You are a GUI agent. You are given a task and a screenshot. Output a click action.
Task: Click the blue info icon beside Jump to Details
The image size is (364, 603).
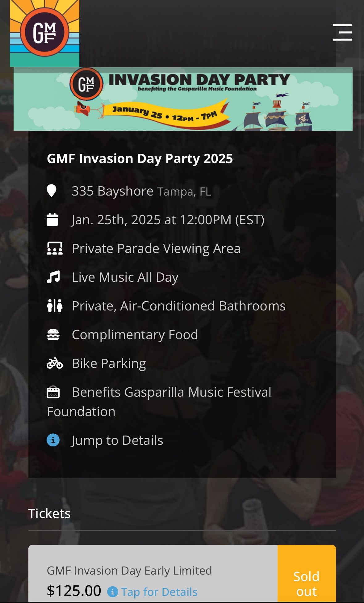53,440
